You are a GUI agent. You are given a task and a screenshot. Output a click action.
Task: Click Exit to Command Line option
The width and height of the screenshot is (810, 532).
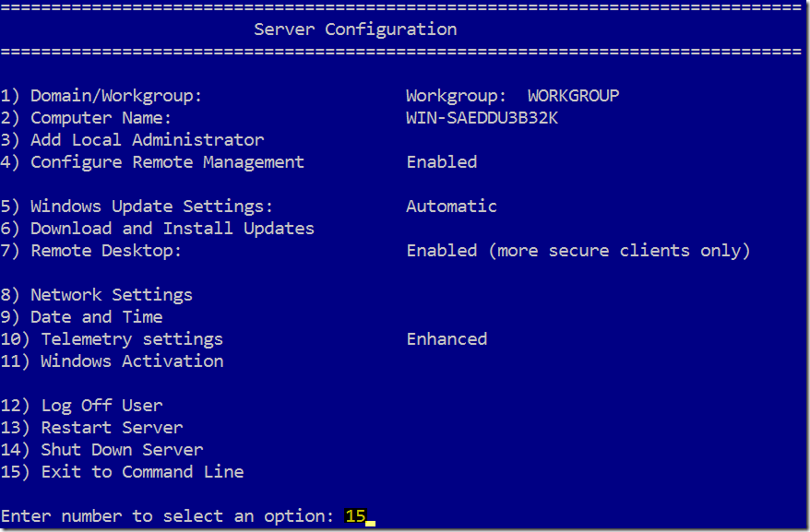(x=122, y=472)
